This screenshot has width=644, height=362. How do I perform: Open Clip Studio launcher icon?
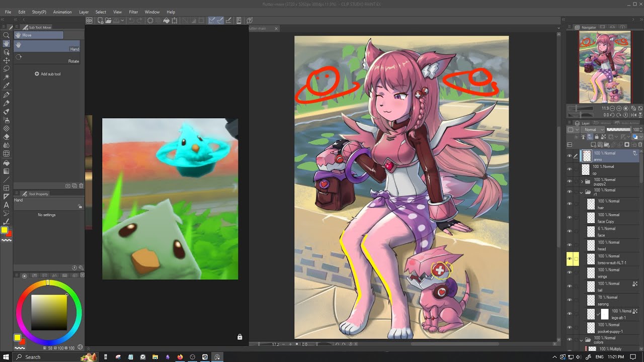point(89,21)
